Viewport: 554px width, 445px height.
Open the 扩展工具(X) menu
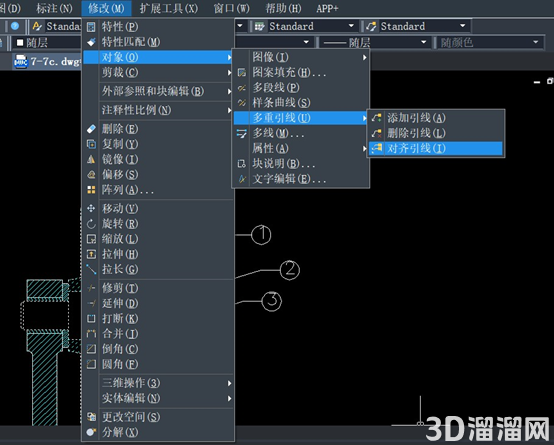tap(169, 8)
